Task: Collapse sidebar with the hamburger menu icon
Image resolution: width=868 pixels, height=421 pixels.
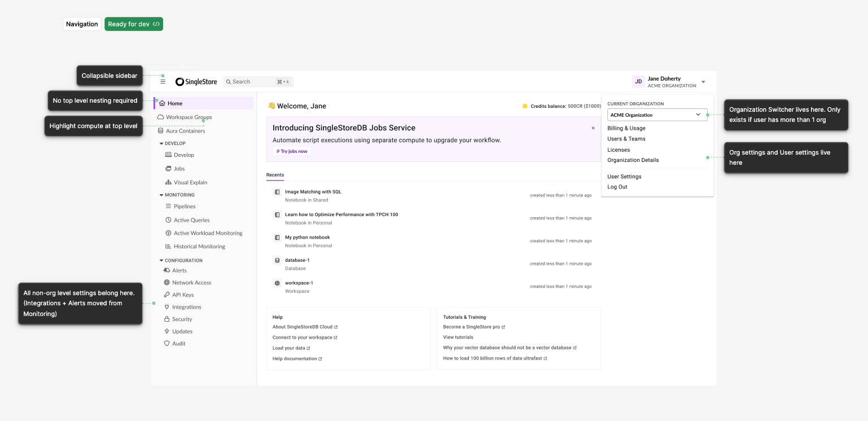Action: (x=163, y=82)
